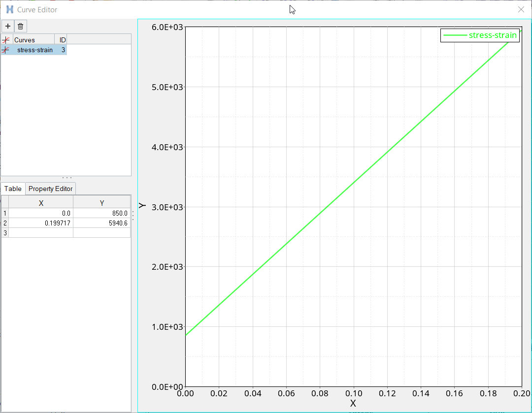This screenshot has height=413, width=532.
Task: Click the horizontal splitter dots below the curve list
Action: (66, 178)
